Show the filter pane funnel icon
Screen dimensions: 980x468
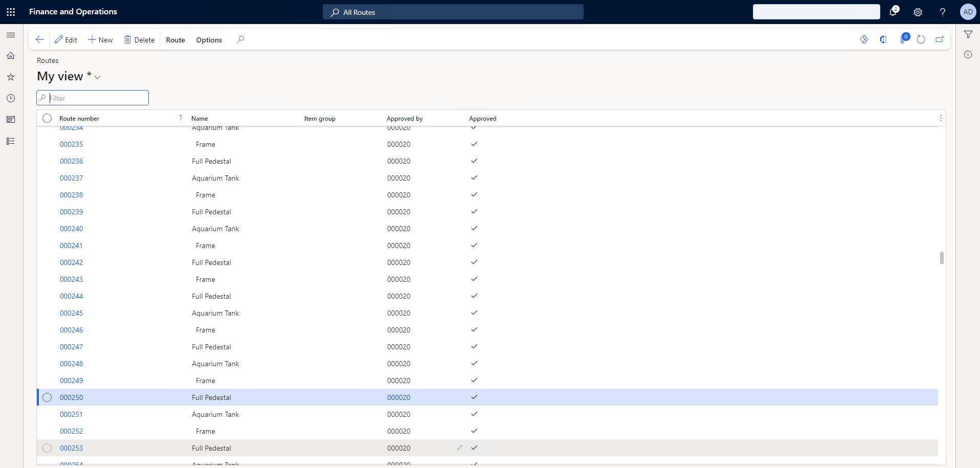point(968,34)
